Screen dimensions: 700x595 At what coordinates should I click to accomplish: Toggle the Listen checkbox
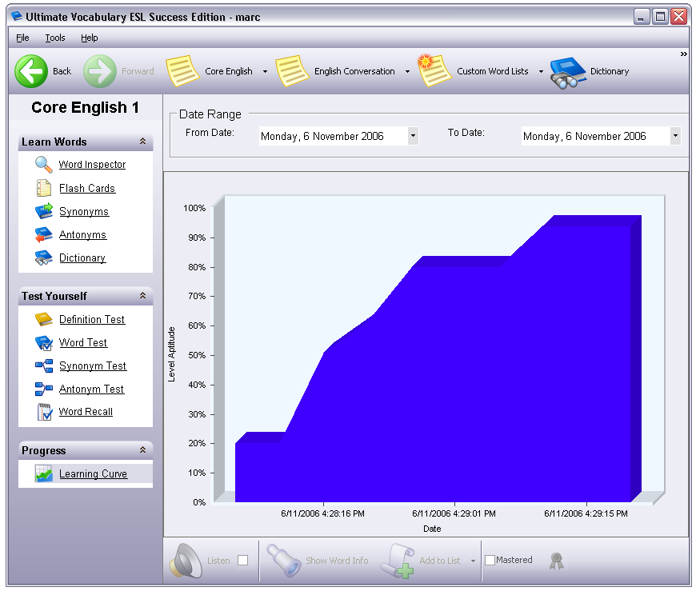(x=243, y=560)
